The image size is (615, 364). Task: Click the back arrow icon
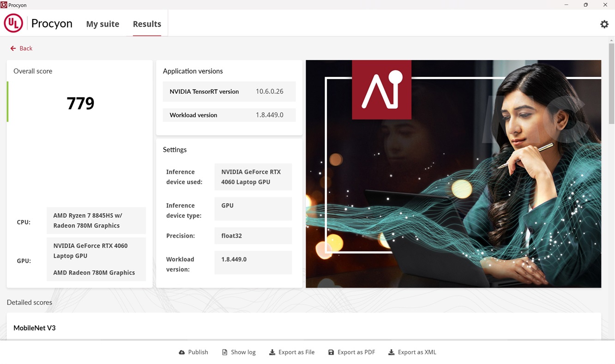point(13,48)
